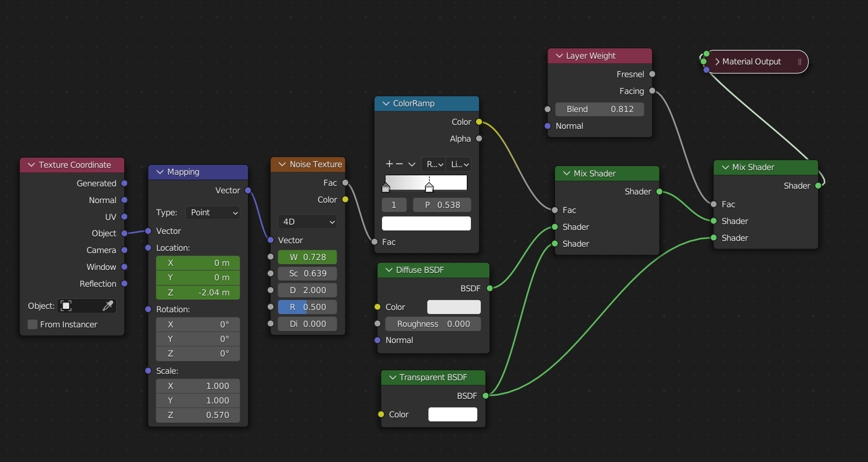Click the Material Output drag handle icon

799,62
